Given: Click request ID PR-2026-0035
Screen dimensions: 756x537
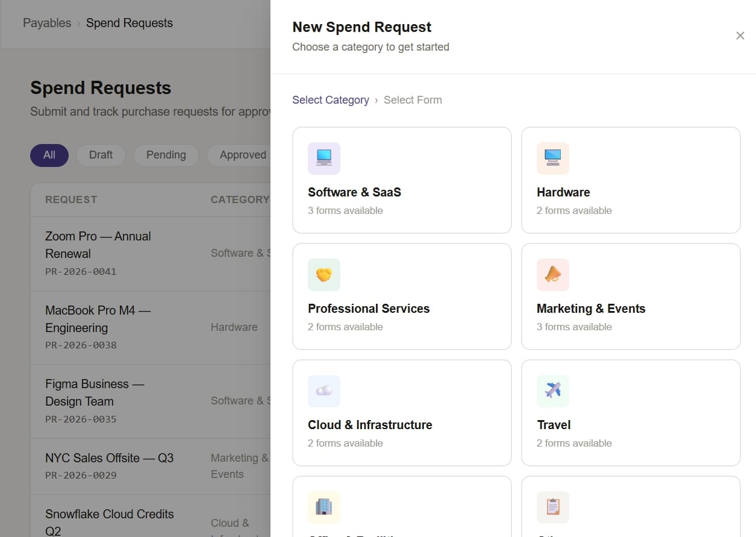Looking at the screenshot, I should coord(81,419).
